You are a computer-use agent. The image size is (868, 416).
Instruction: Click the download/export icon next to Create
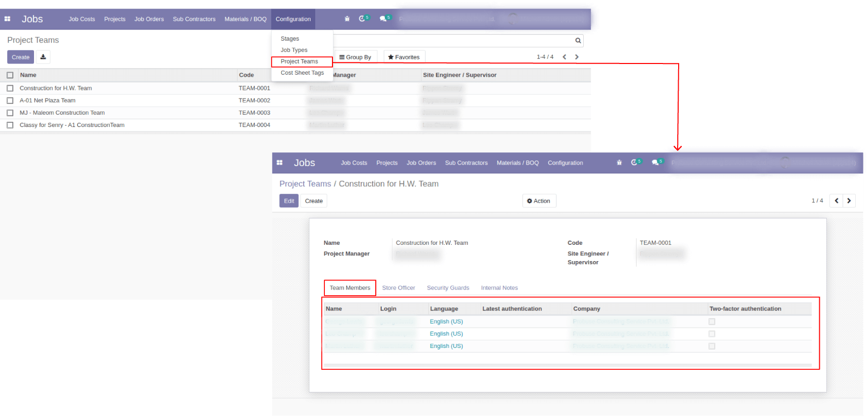43,57
